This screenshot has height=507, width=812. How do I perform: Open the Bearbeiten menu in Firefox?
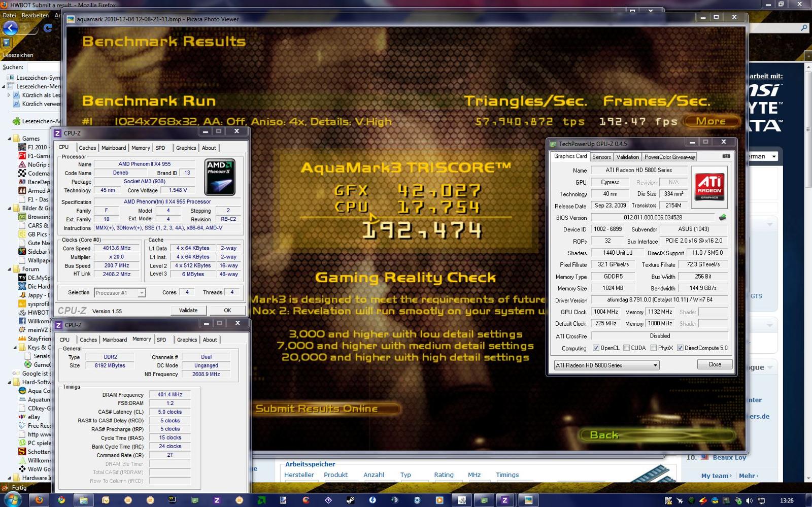tap(35, 15)
